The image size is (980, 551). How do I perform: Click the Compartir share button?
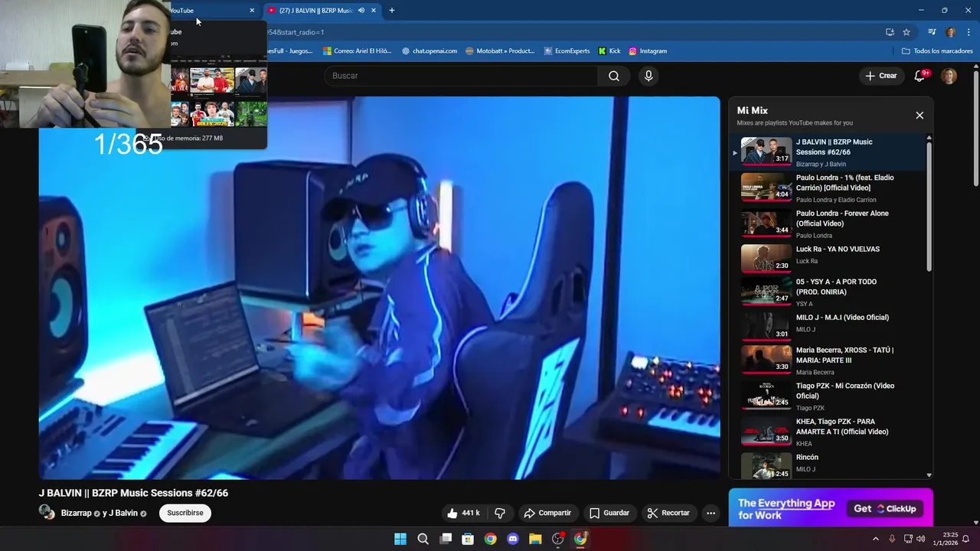click(547, 513)
